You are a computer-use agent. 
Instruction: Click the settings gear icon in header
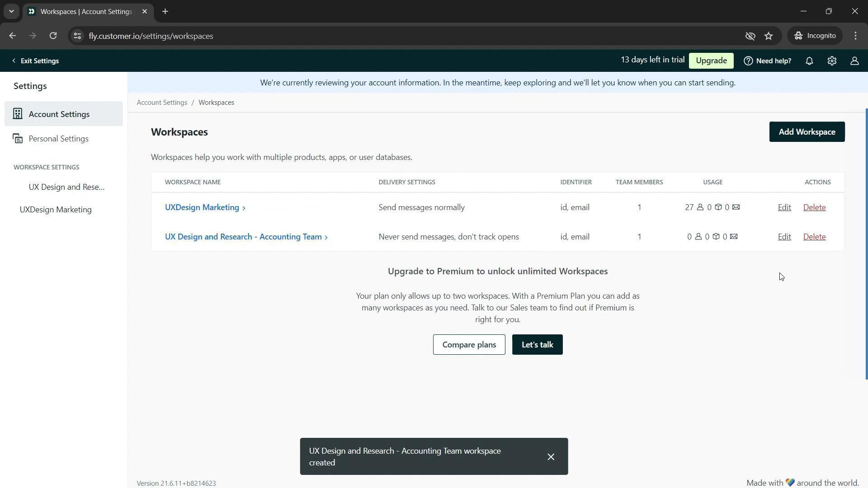point(832,61)
